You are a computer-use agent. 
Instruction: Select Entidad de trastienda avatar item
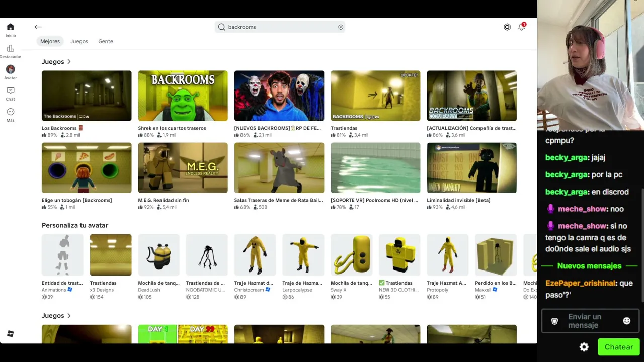point(62,255)
